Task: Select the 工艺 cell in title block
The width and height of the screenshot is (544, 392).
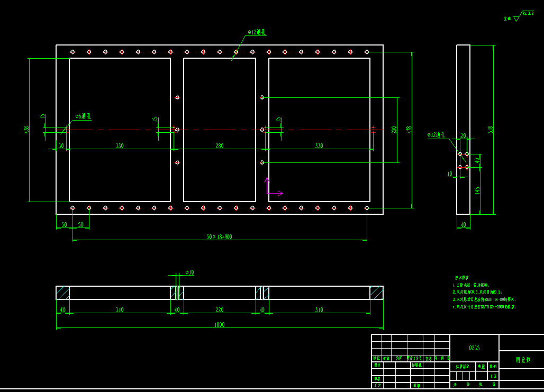Action: pyautogui.click(x=377, y=386)
